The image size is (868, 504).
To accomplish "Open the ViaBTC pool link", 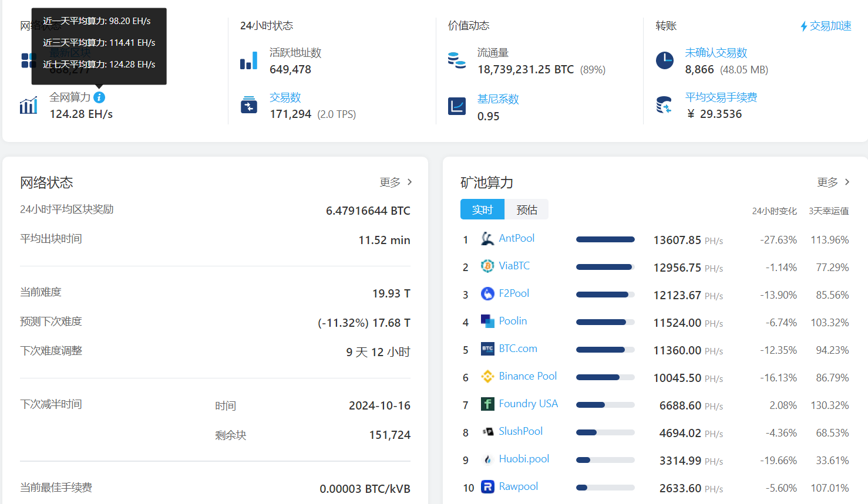I will coord(514,266).
